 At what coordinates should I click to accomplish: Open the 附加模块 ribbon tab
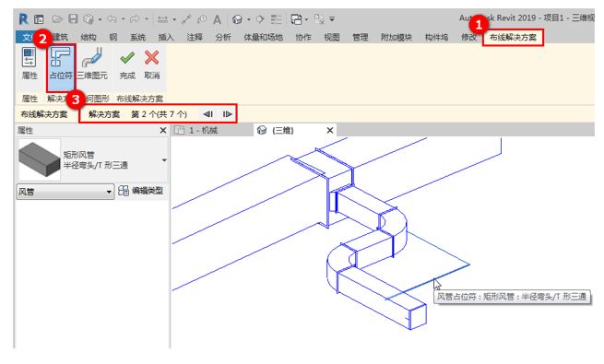click(x=397, y=38)
